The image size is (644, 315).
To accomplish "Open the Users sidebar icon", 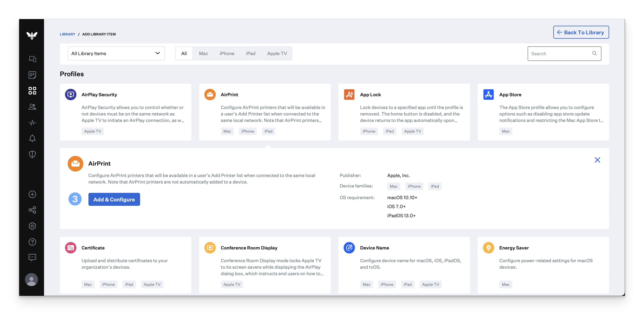I will [x=32, y=107].
